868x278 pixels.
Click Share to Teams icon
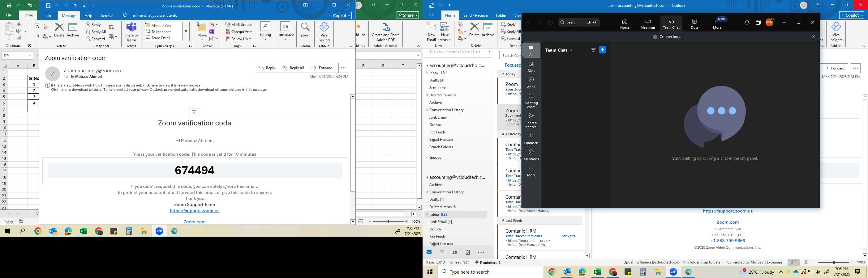131,32
